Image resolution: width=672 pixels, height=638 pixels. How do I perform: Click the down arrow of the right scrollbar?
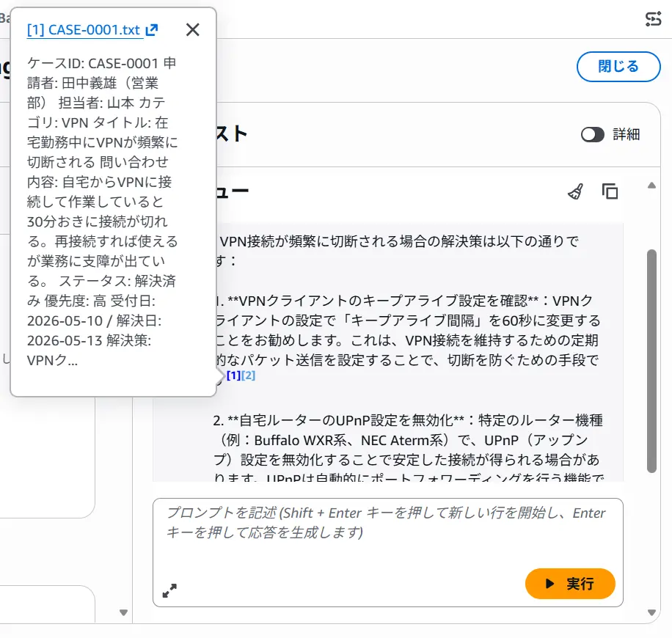point(652,613)
